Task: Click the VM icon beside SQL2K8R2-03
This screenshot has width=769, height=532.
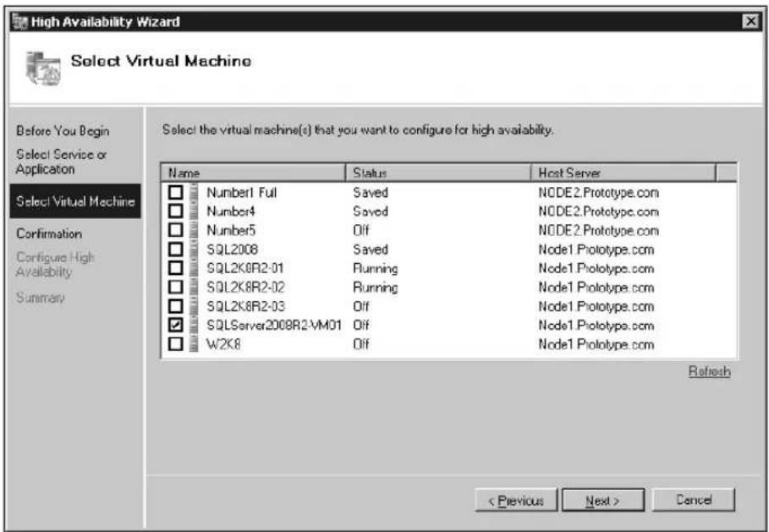Action: click(x=194, y=306)
